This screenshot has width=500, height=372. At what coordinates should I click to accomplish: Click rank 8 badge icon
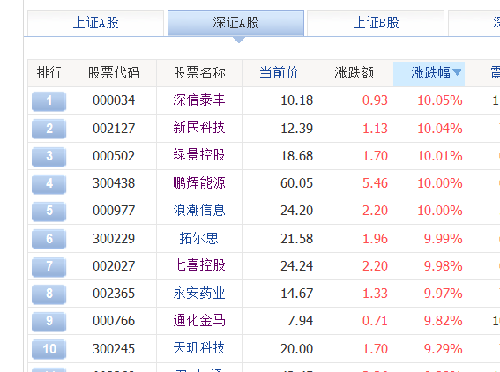click(49, 294)
